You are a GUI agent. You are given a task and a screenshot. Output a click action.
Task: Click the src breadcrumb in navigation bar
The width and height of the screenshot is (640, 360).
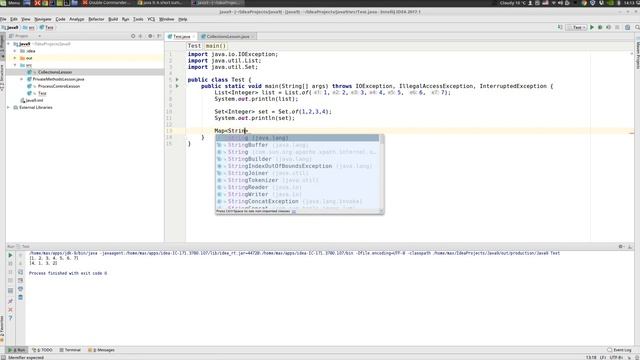click(x=29, y=27)
